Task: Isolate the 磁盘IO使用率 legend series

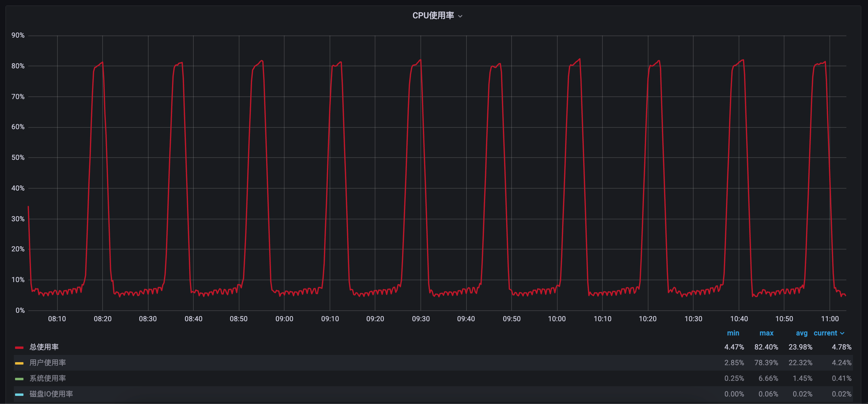Action: pos(51,394)
